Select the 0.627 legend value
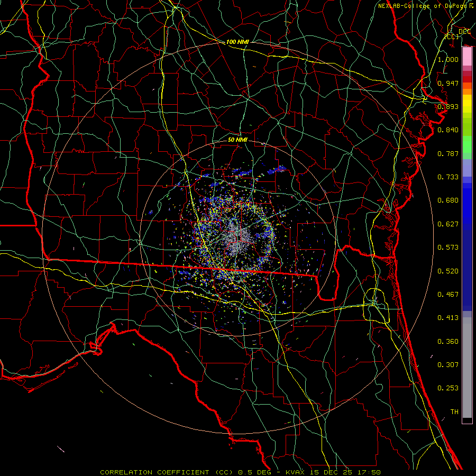476x476 pixels. (x=448, y=224)
